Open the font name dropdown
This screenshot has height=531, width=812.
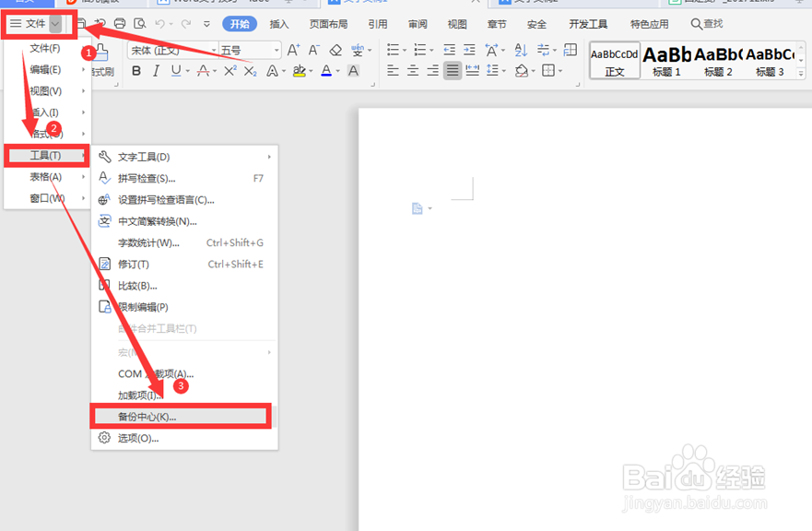pos(213,51)
